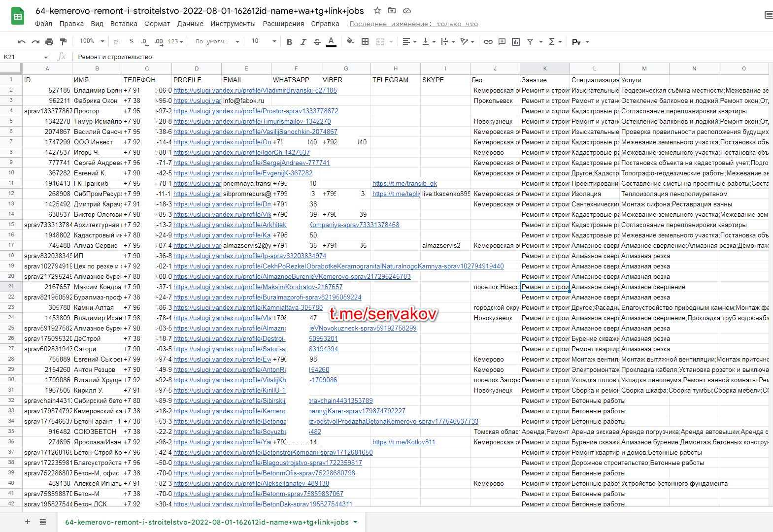Toggle strikethrough formatting
The height and width of the screenshot is (532, 773).
point(317,42)
